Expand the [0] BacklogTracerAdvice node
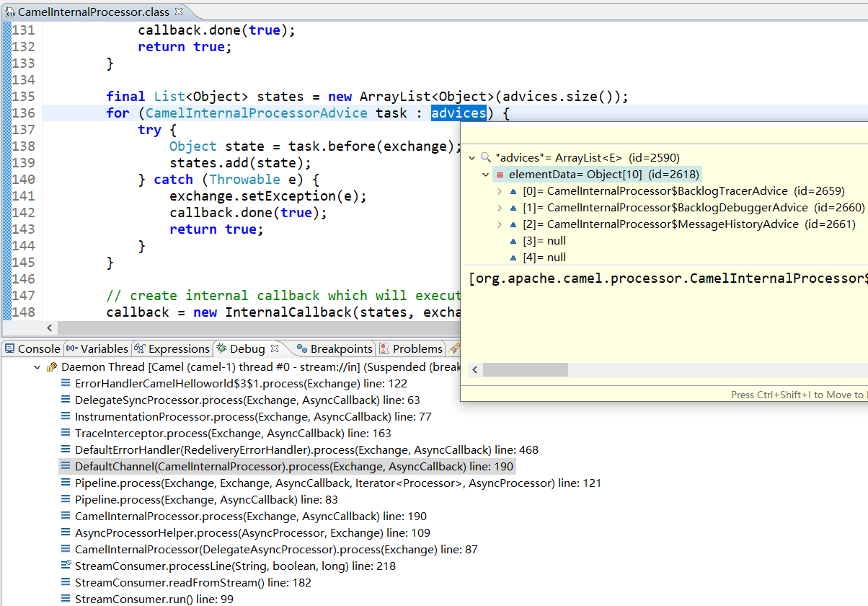The image size is (868, 606). (500, 191)
